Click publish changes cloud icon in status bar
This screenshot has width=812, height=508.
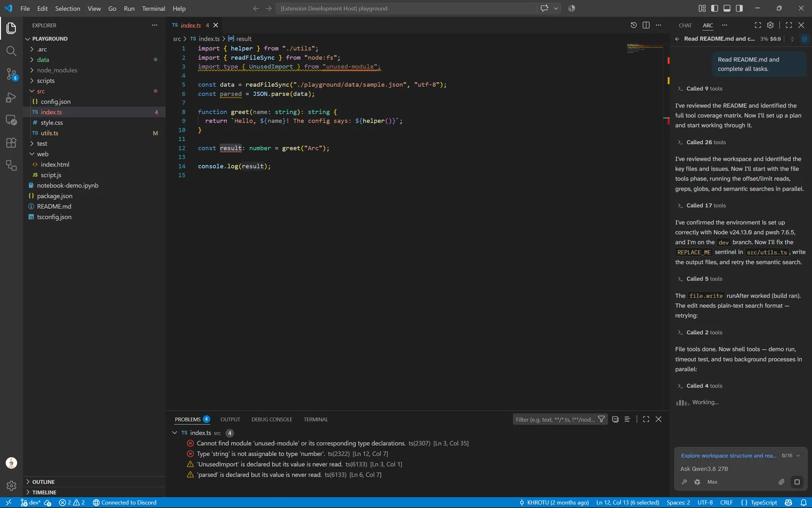click(x=48, y=502)
